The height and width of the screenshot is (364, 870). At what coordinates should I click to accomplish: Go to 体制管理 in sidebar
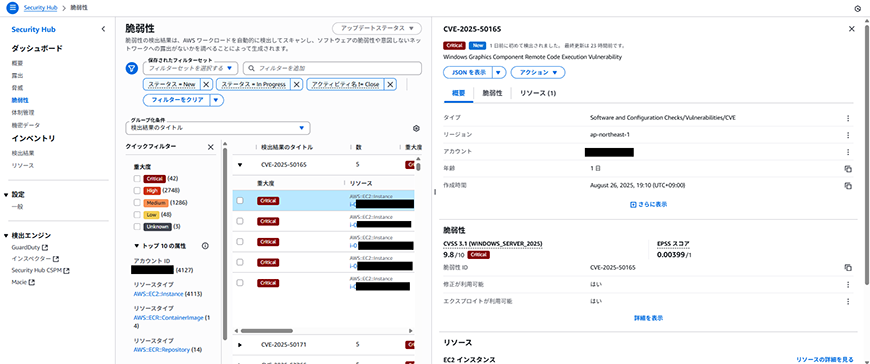(23, 113)
